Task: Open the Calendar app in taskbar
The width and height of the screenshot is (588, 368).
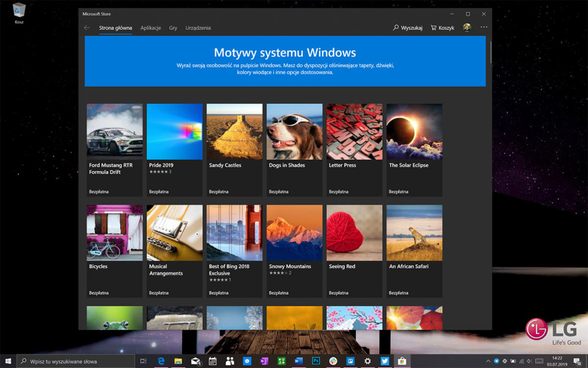Action: click(x=213, y=362)
